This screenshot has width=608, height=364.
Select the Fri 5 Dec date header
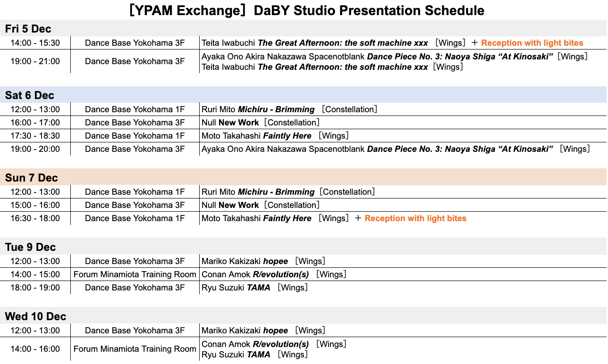(28, 29)
